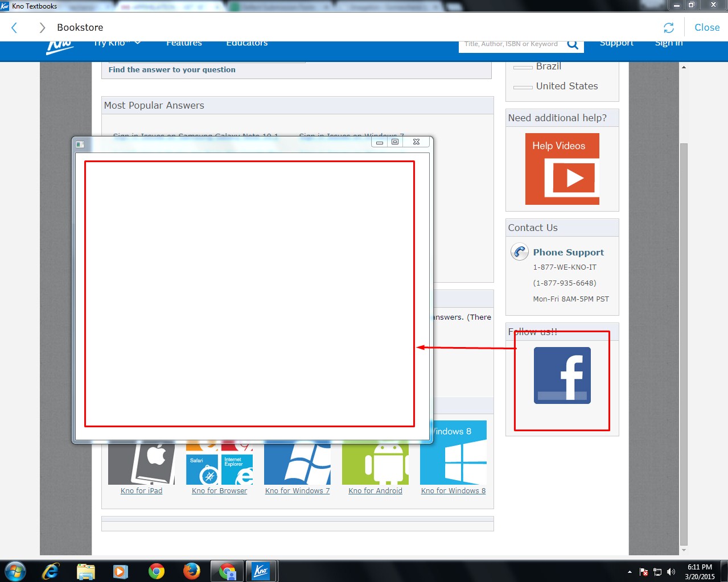
Task: Launch Firefox from taskbar
Action: (191, 571)
